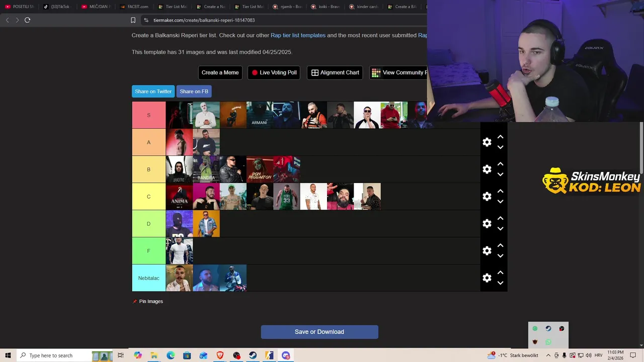
Task: Open Brave browser from the taskbar
Action: pyautogui.click(x=220, y=355)
